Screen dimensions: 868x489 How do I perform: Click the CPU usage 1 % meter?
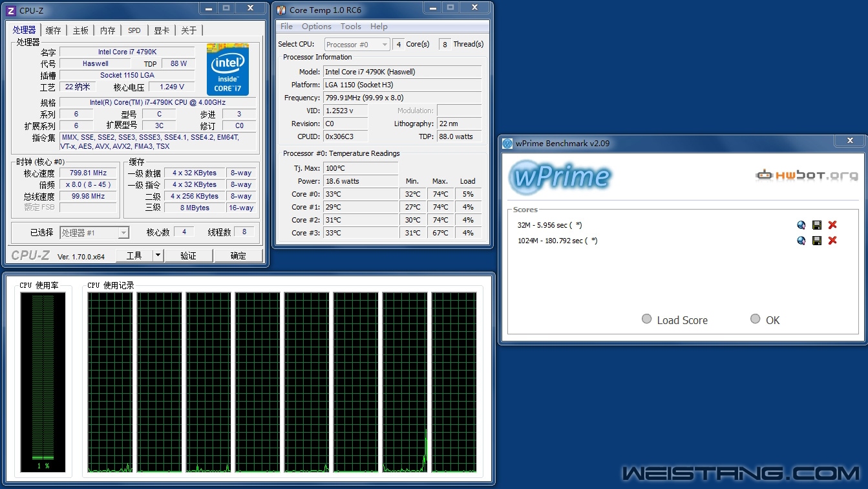pos(43,382)
